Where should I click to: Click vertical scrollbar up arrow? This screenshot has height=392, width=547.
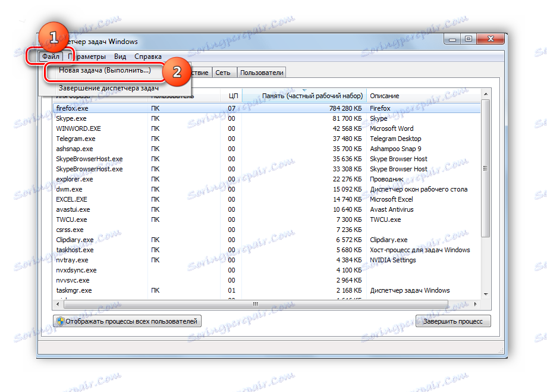tap(486, 94)
